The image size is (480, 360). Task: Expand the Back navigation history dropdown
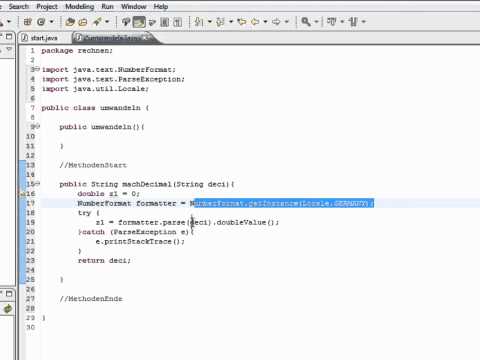[266, 22]
